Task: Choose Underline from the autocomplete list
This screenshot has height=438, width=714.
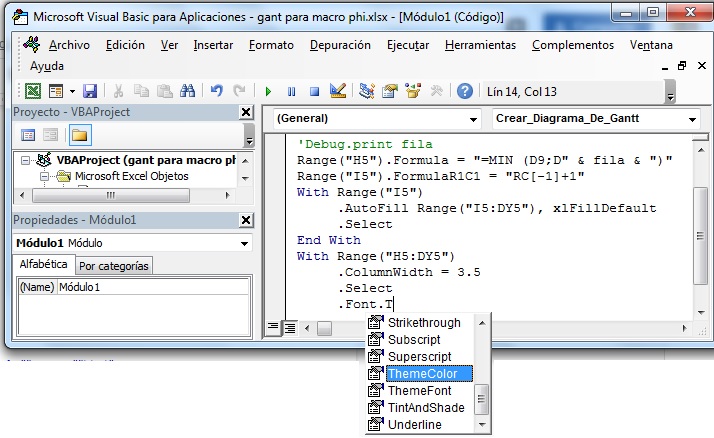Action: tap(419, 424)
